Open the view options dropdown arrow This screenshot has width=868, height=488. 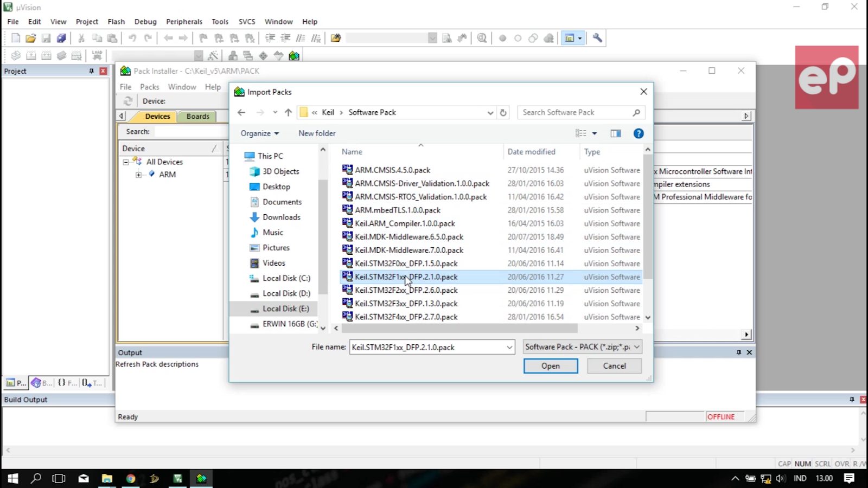click(595, 133)
